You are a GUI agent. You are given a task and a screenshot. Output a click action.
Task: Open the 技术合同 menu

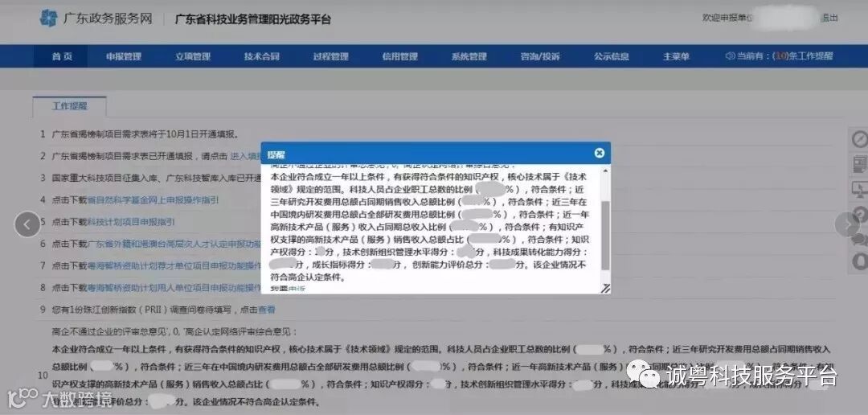pos(262,56)
